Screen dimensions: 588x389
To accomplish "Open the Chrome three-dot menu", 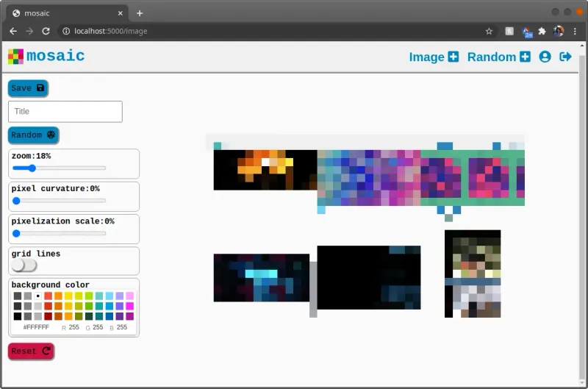I will click(x=574, y=32).
